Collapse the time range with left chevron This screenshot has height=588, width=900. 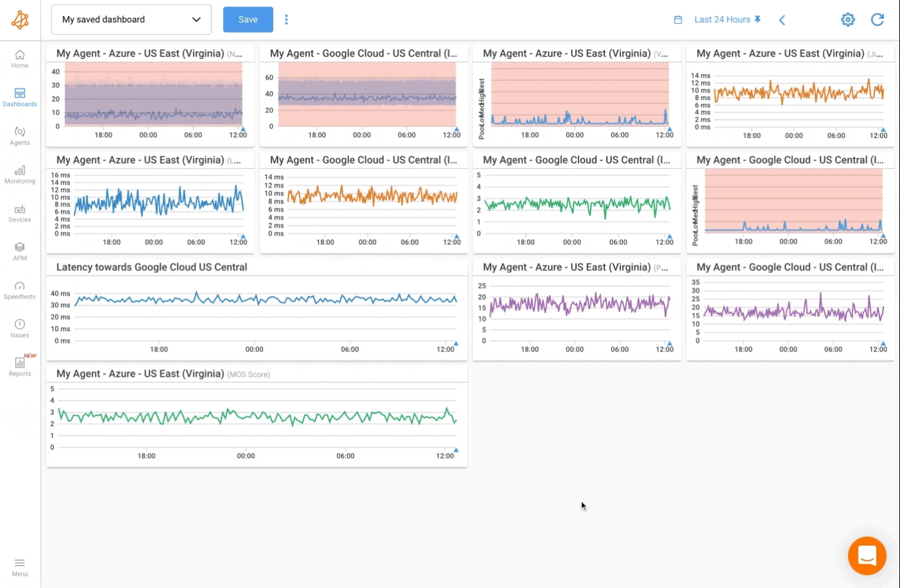pos(782,20)
